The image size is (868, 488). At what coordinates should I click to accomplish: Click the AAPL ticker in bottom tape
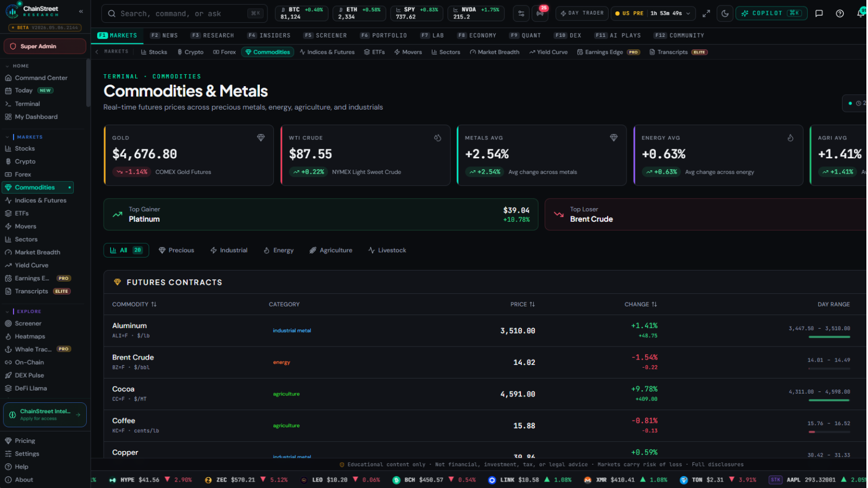click(x=818, y=480)
